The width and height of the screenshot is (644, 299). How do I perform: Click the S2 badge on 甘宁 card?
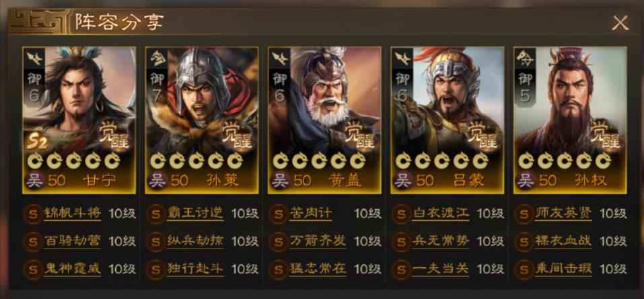coord(38,142)
